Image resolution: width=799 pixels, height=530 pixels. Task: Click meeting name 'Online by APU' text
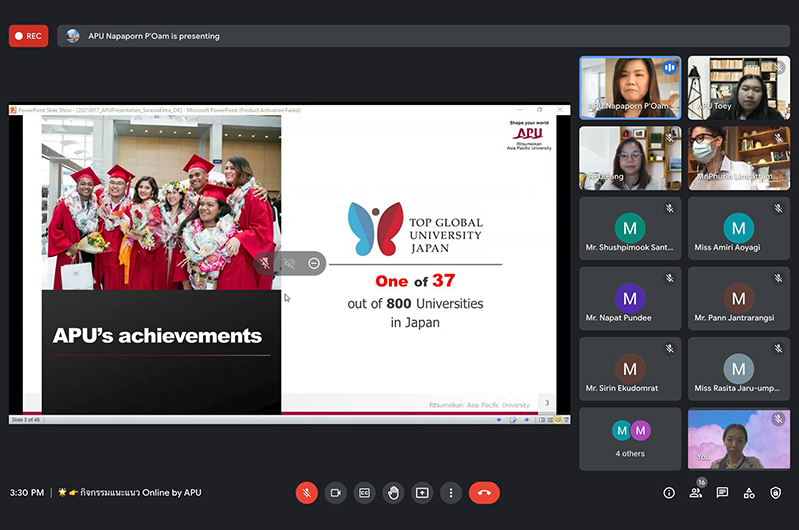point(172,493)
